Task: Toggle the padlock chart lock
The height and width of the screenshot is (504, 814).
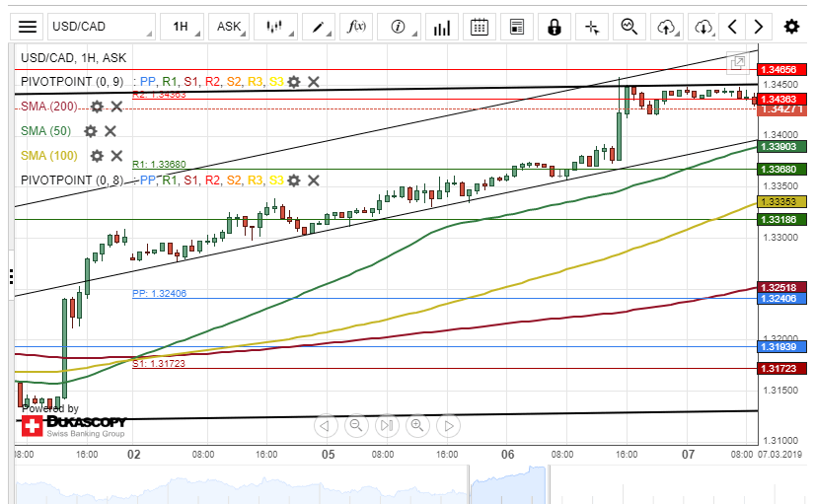Action: (x=555, y=27)
